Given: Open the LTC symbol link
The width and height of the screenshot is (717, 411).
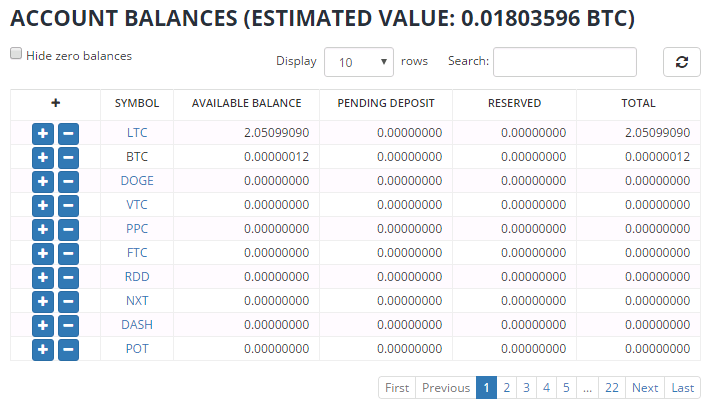Looking at the screenshot, I should (x=137, y=133).
